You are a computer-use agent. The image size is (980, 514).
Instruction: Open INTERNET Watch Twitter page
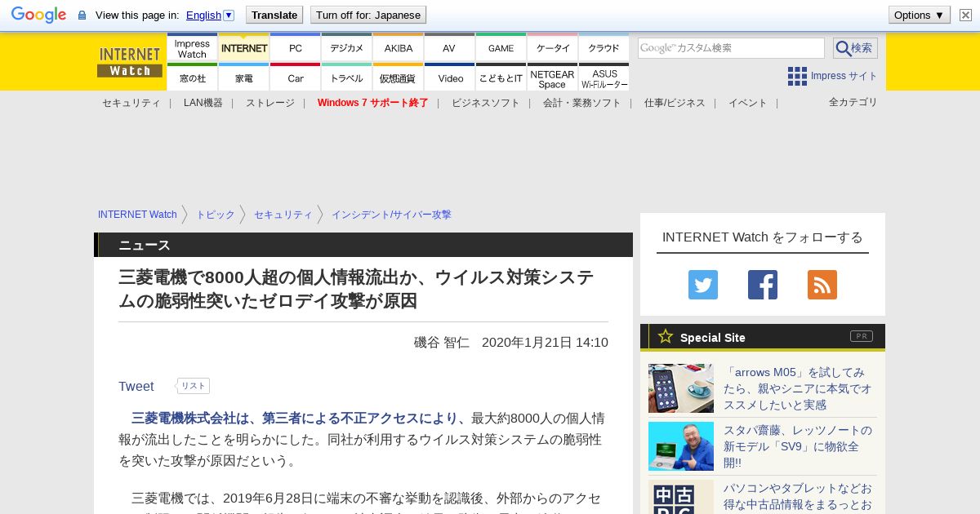coord(703,285)
